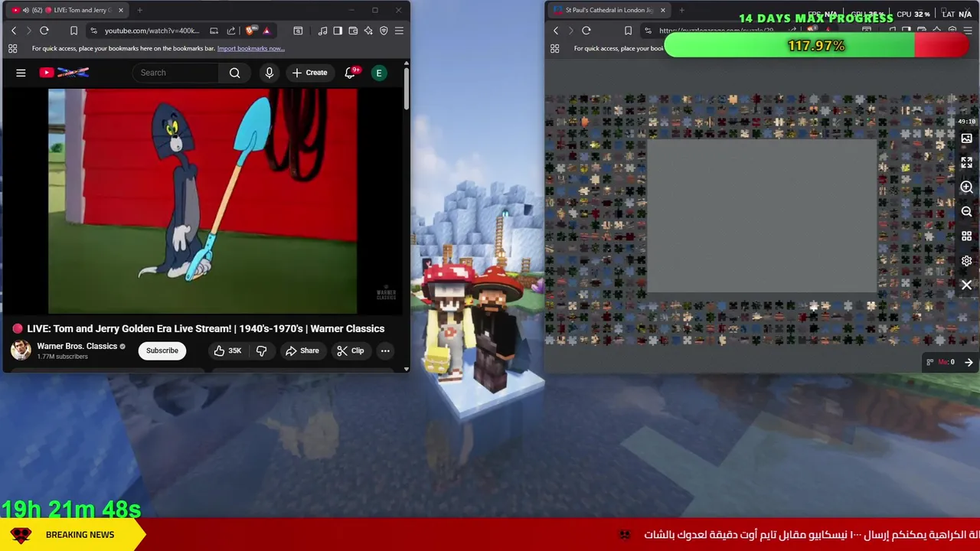980x551 pixels.
Task: Show the puzzle preview image
Action: point(966,139)
